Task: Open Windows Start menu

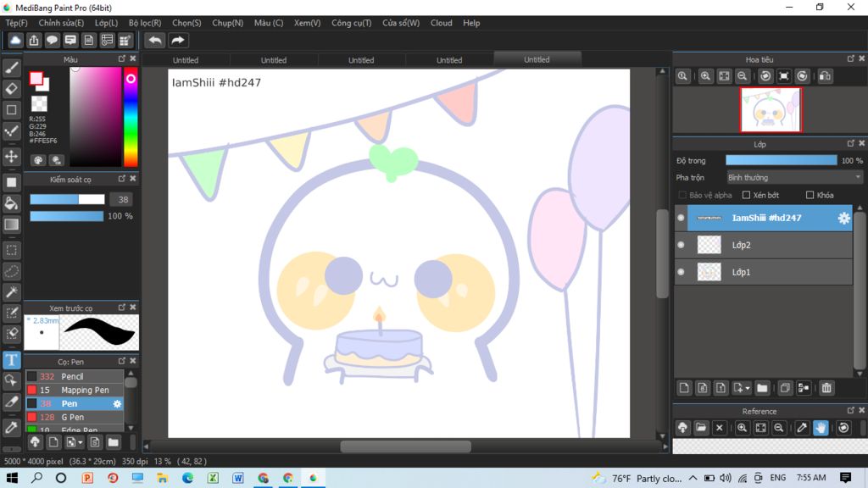Action: point(12,478)
